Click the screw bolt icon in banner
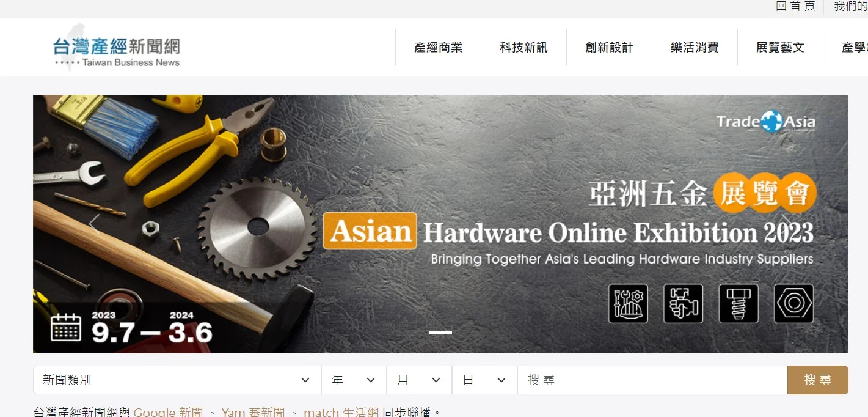Viewport: 868px width, 417px height. tap(739, 303)
